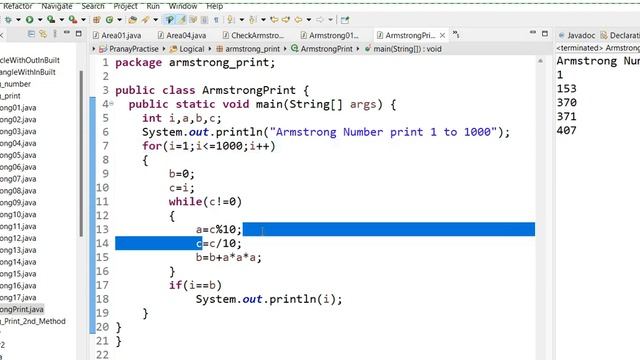
Task: Click the Back navigation arrow icon
Action: click(298, 20)
